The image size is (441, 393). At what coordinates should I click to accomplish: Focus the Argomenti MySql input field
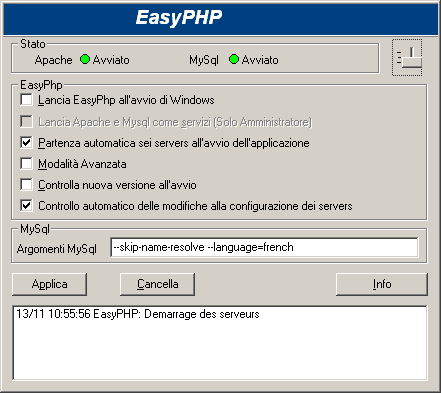tap(264, 247)
